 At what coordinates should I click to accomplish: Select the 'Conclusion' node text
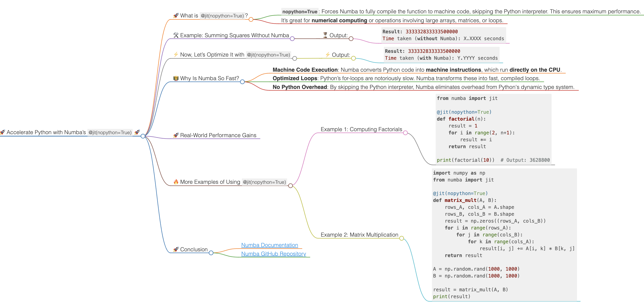[194, 249]
